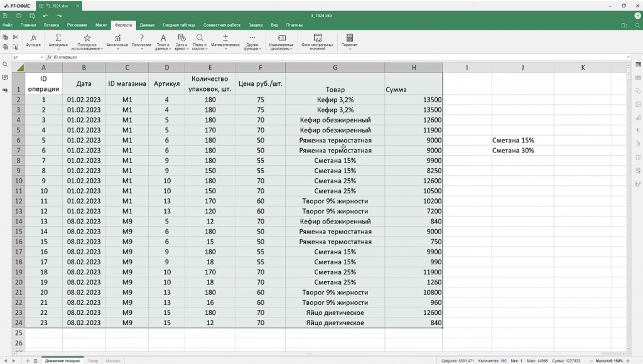Click the Масштаб 150% zoom label
The height and width of the screenshot is (364, 643).
click(x=609, y=361)
